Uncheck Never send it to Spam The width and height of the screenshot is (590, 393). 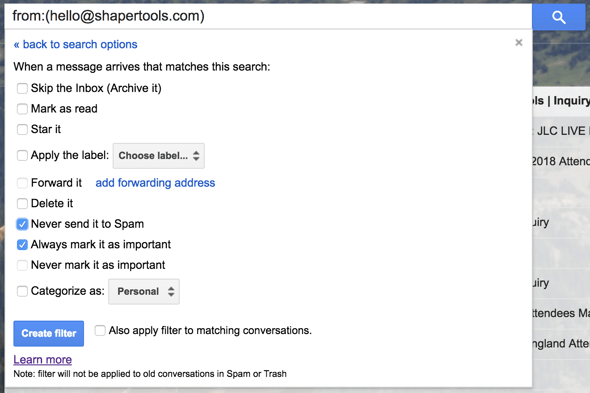pos(22,224)
